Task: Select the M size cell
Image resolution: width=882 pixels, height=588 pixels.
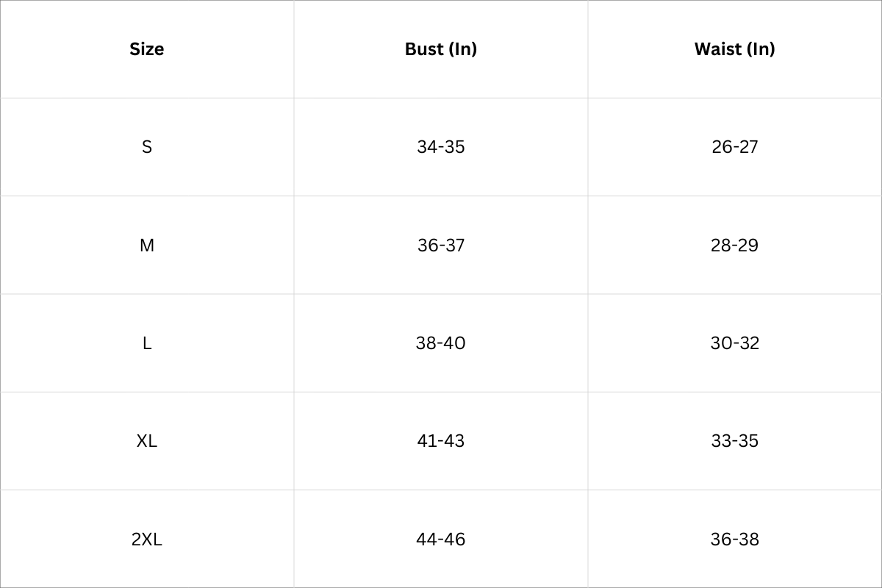Action: pos(147,245)
